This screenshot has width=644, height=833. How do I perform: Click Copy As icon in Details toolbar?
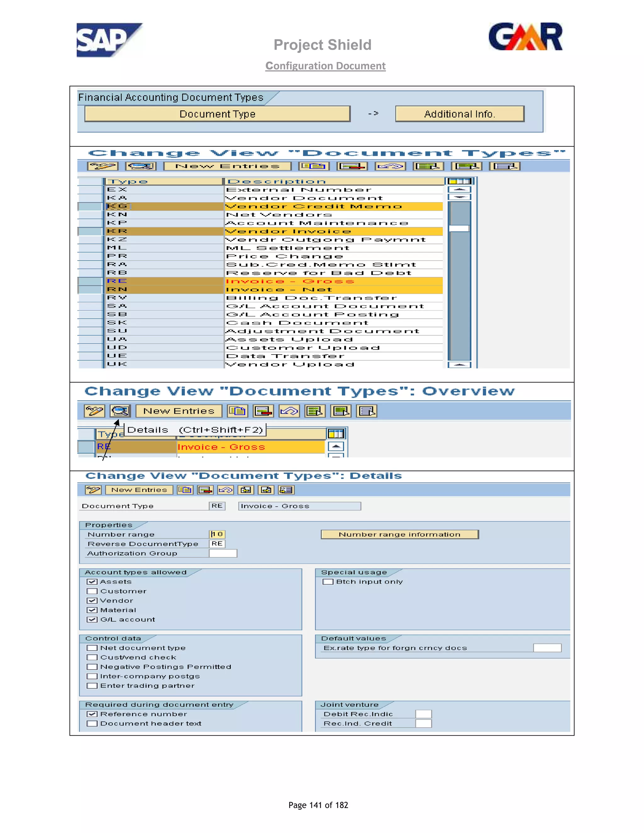tap(185, 490)
